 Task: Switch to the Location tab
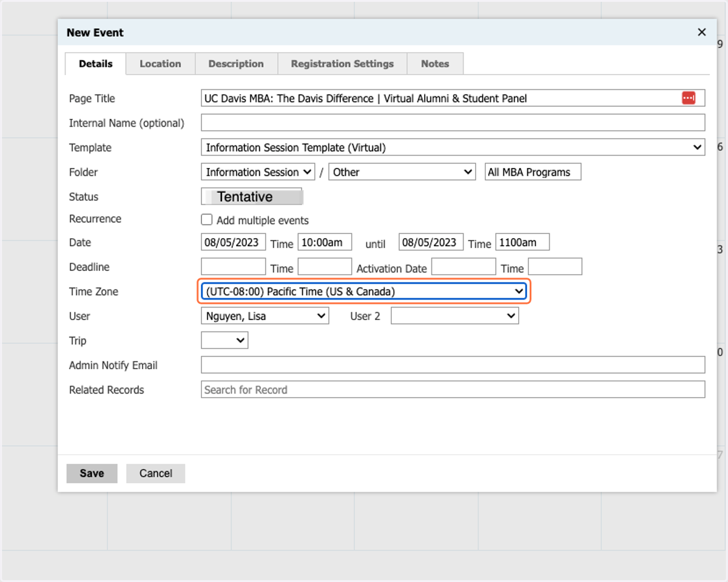pyautogui.click(x=160, y=64)
